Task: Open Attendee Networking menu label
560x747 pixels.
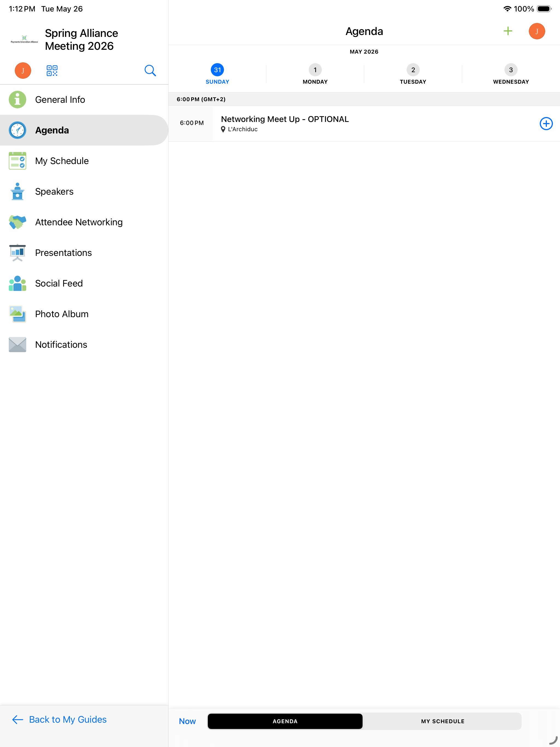Action: 79,222
